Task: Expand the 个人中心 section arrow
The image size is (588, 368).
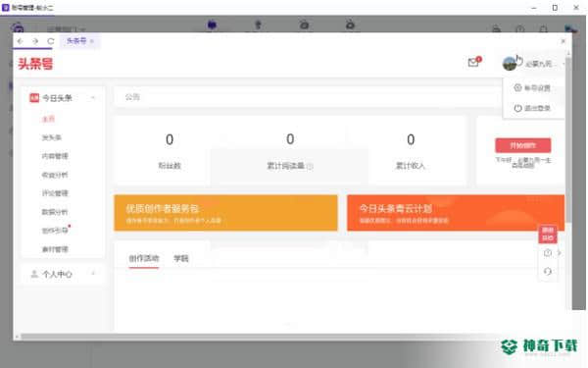Action: click(93, 274)
